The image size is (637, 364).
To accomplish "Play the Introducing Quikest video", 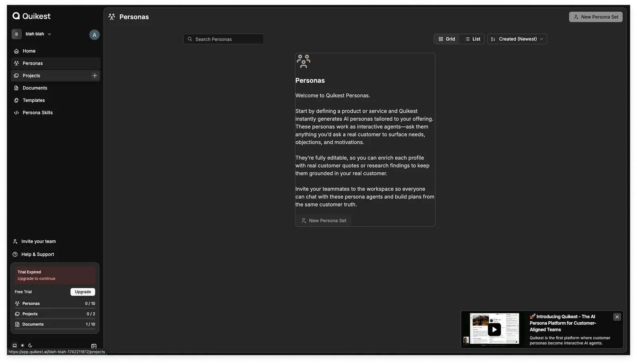I will tap(494, 329).
